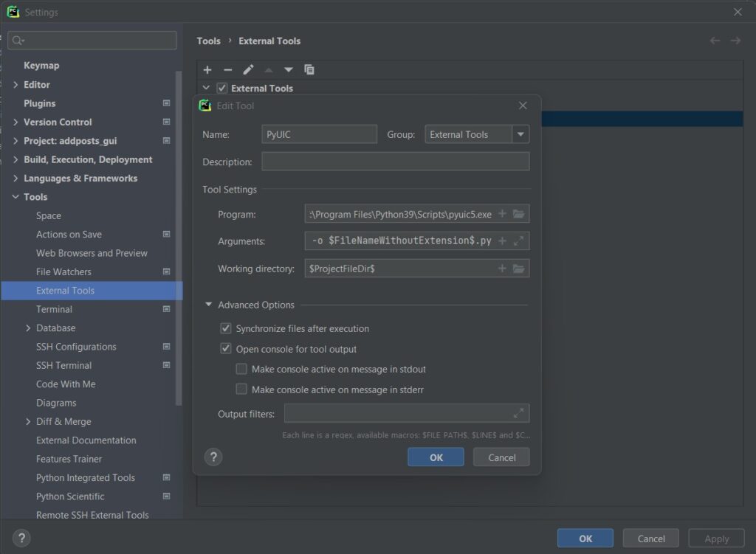Click OK in the Edit Tool dialog
This screenshot has height=554, width=756.
click(436, 457)
